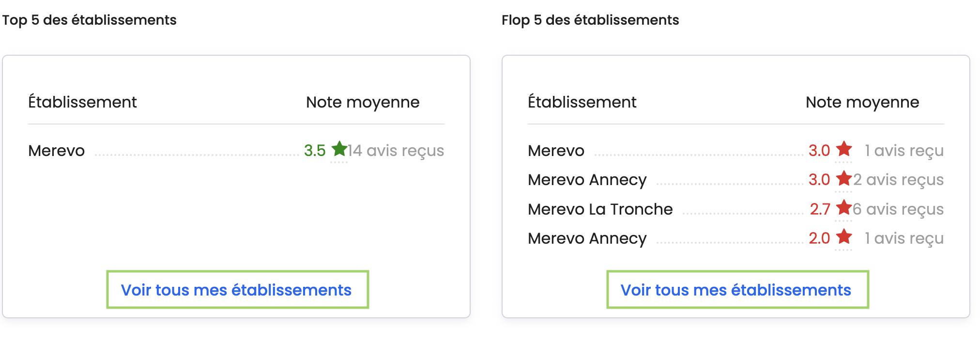Click the Merevo Annecy entry rated 3.0

tap(587, 180)
